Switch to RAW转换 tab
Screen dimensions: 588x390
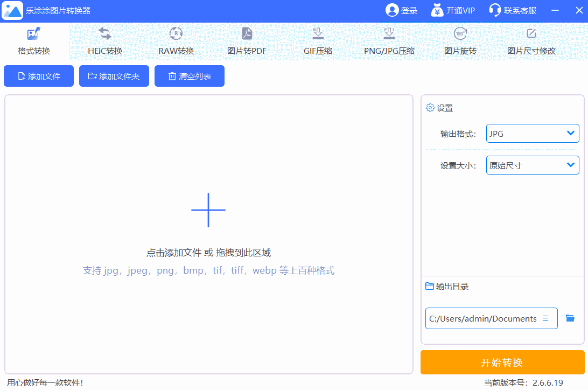[x=176, y=41]
